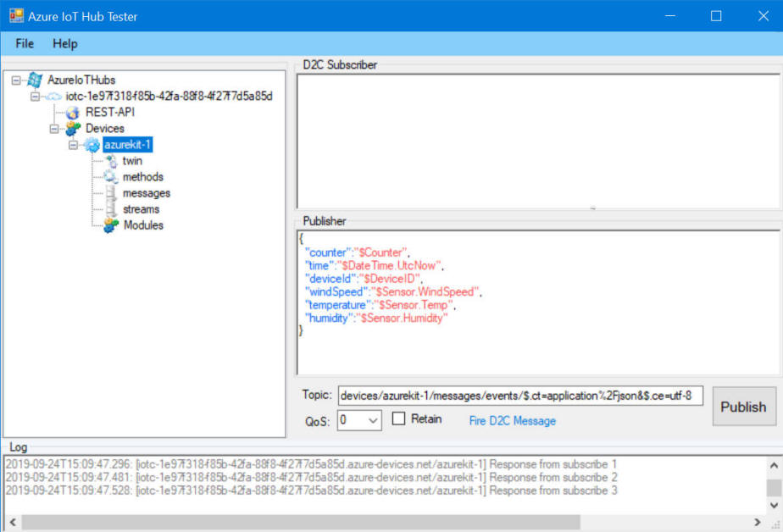Click the "windSpeed" JSON line
783x532 pixels.
click(393, 291)
